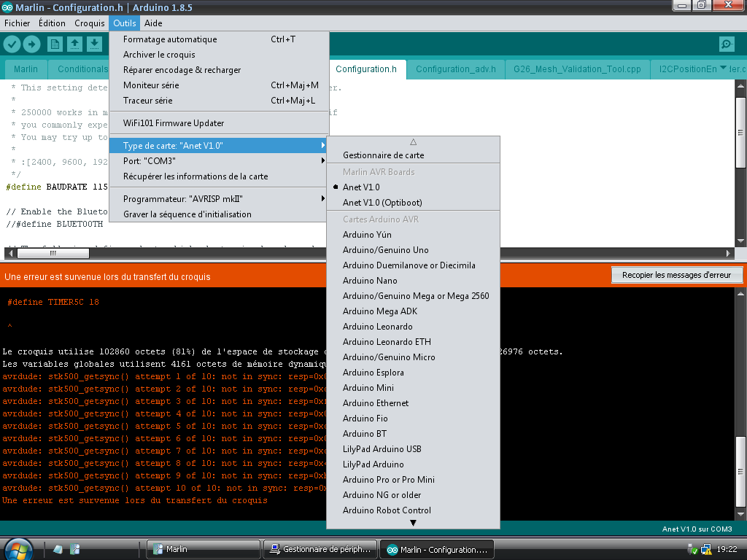Click the Save sketch (down arrow) icon
Image resolution: width=747 pixels, height=560 pixels.
click(94, 44)
